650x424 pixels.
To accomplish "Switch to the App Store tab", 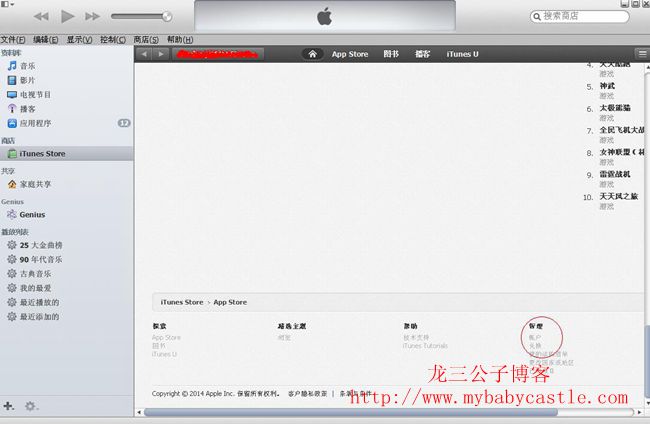I will (x=350, y=54).
